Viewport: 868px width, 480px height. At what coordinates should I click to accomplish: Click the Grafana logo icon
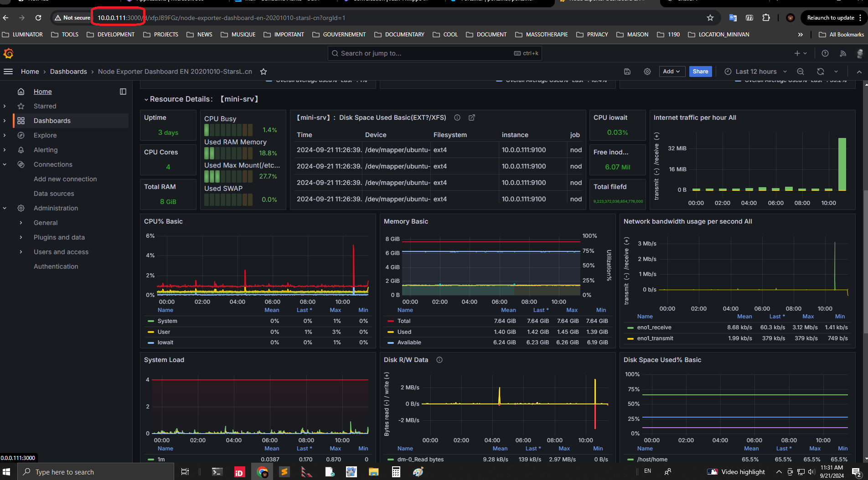(x=8, y=53)
